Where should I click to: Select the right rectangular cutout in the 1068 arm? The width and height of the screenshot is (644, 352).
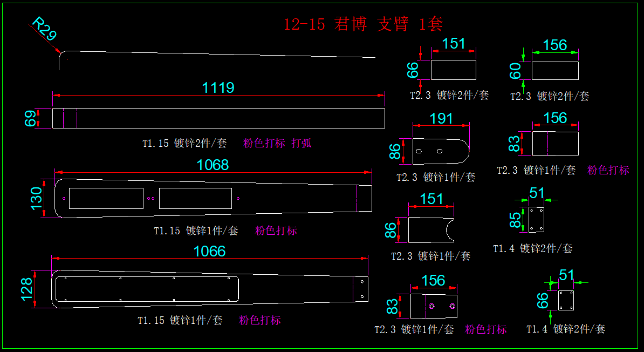195,198
